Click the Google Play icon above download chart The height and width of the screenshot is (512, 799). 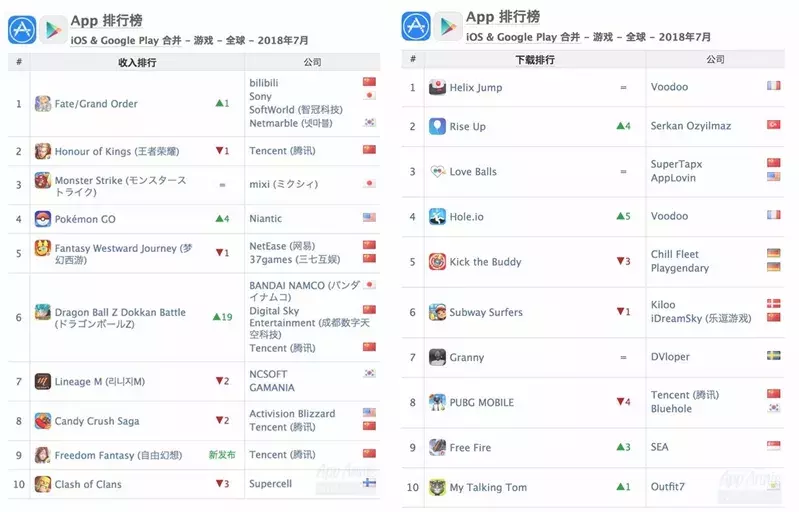point(448,26)
